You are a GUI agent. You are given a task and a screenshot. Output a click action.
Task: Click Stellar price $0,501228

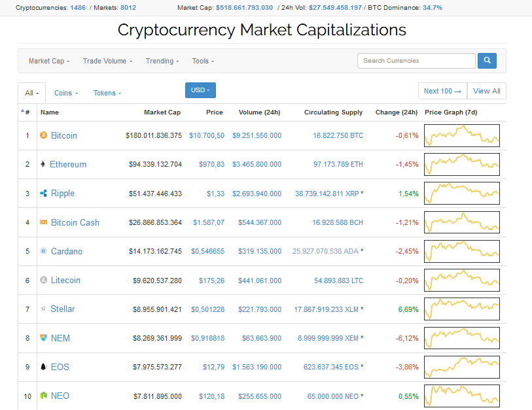tap(207, 309)
